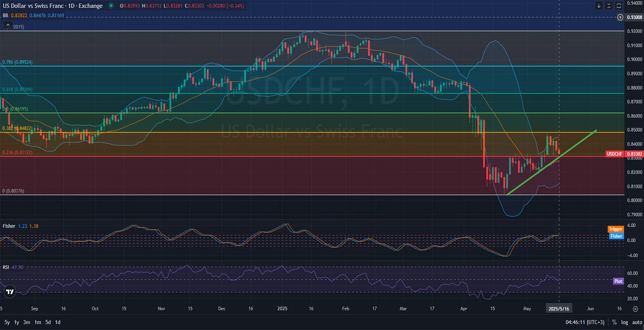
Task: Click the maximize pane icon
Action: [x=619, y=6]
